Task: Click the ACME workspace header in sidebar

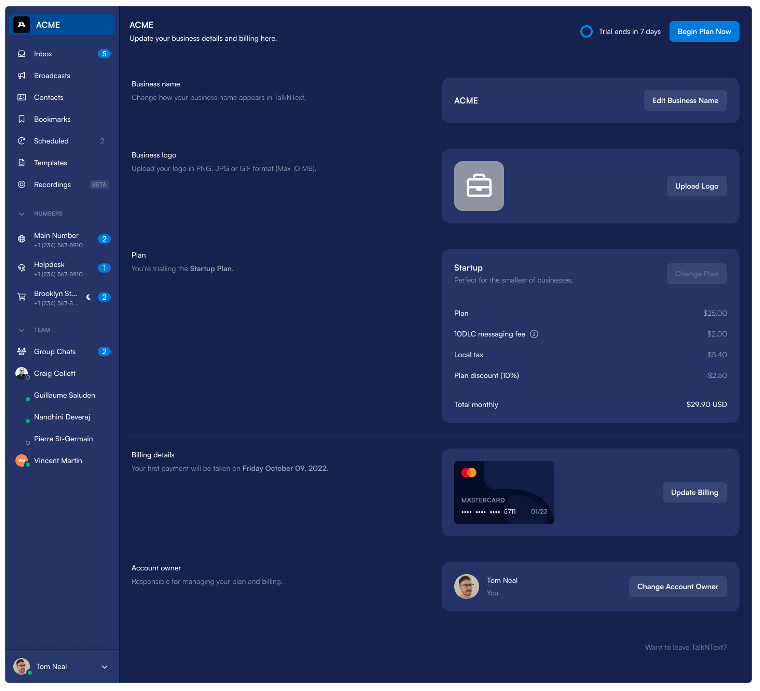Action: pos(62,25)
